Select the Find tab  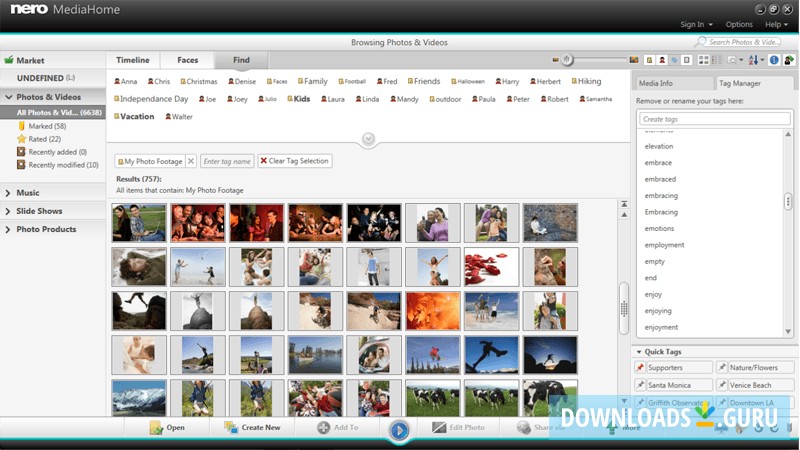[x=241, y=60]
